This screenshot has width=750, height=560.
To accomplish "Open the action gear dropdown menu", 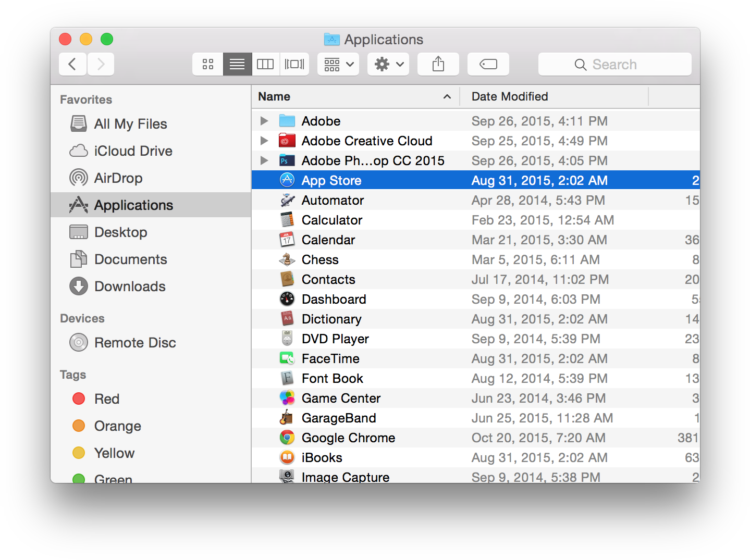I will point(388,64).
